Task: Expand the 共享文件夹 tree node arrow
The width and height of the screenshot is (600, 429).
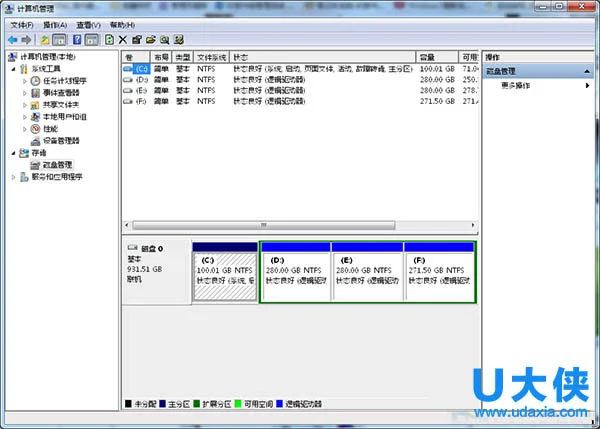Action: click(25, 105)
